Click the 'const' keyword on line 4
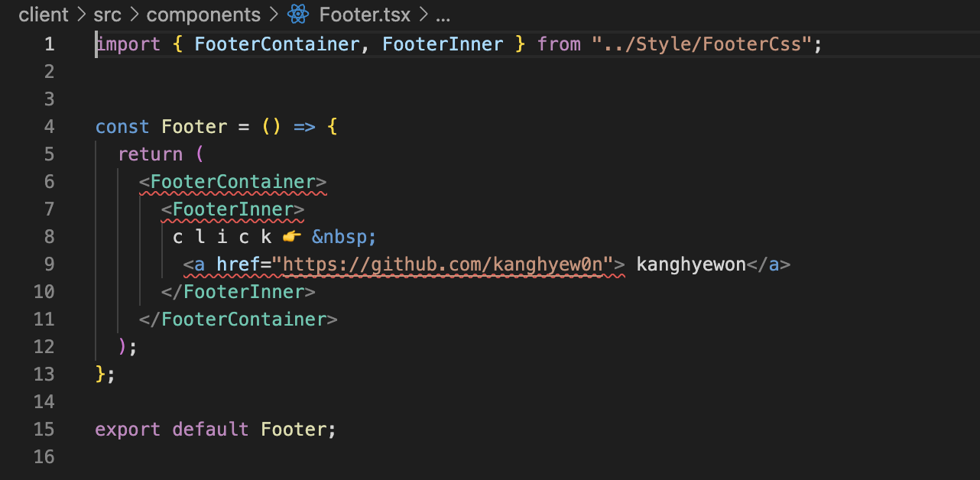 coord(122,127)
